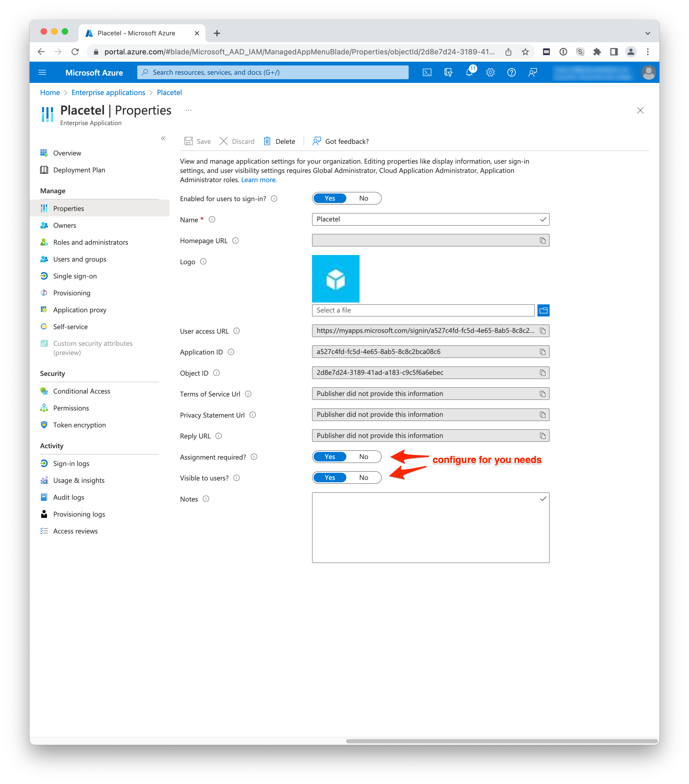Open the ellipsis more options menu

click(x=188, y=110)
